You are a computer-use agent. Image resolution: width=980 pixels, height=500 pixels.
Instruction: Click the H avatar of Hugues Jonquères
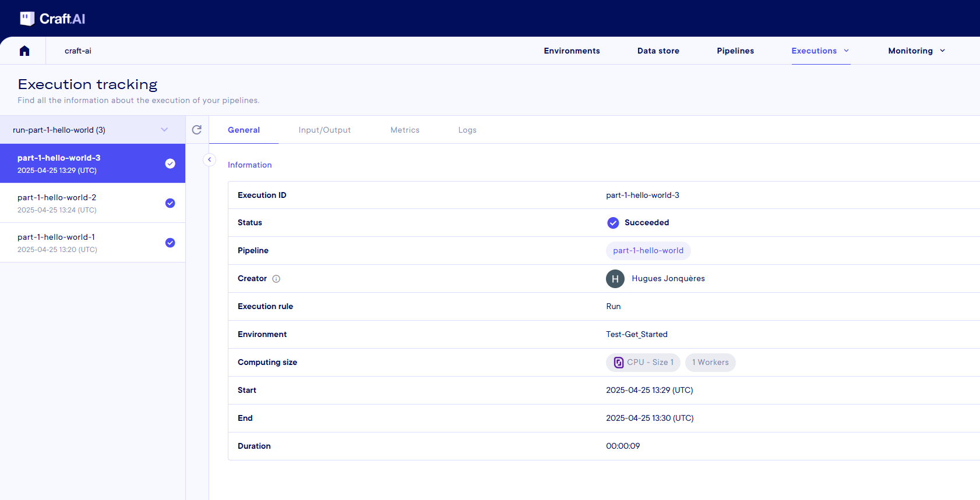click(615, 279)
